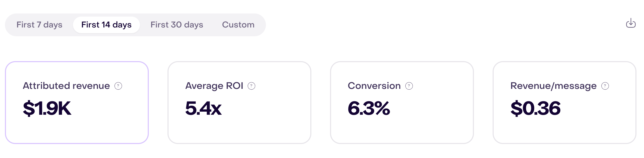Select the Conversion metric card

click(x=402, y=103)
